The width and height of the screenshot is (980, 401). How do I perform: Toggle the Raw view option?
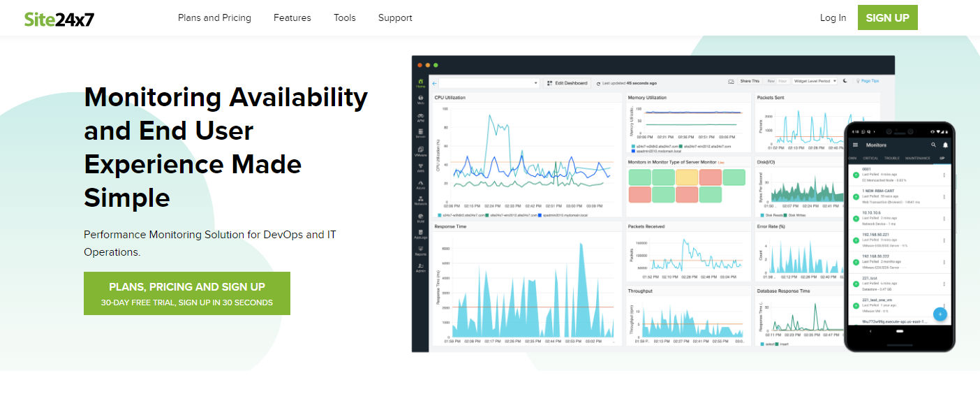(x=771, y=81)
